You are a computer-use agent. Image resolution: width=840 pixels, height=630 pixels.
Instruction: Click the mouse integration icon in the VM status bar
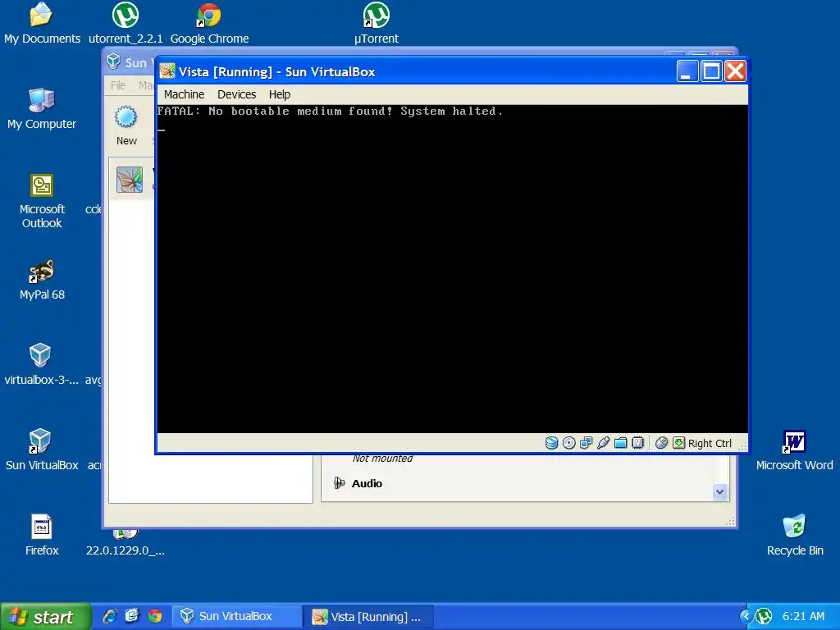pos(662,443)
